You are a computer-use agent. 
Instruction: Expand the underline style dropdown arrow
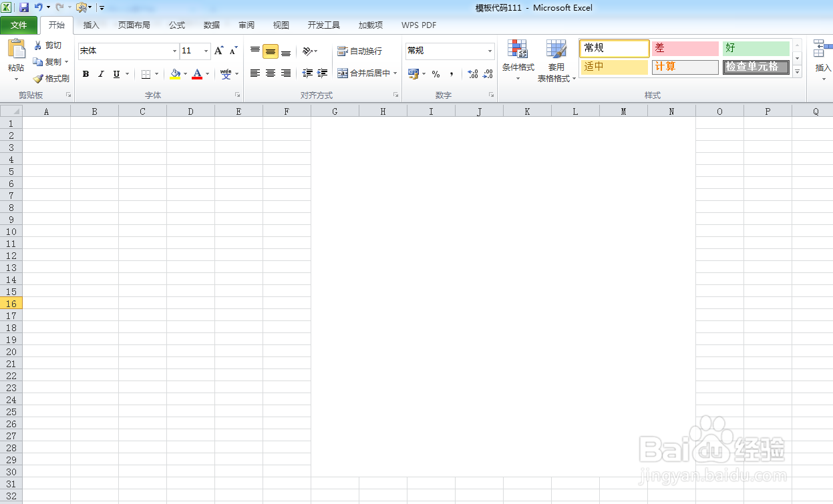pyautogui.click(x=127, y=74)
